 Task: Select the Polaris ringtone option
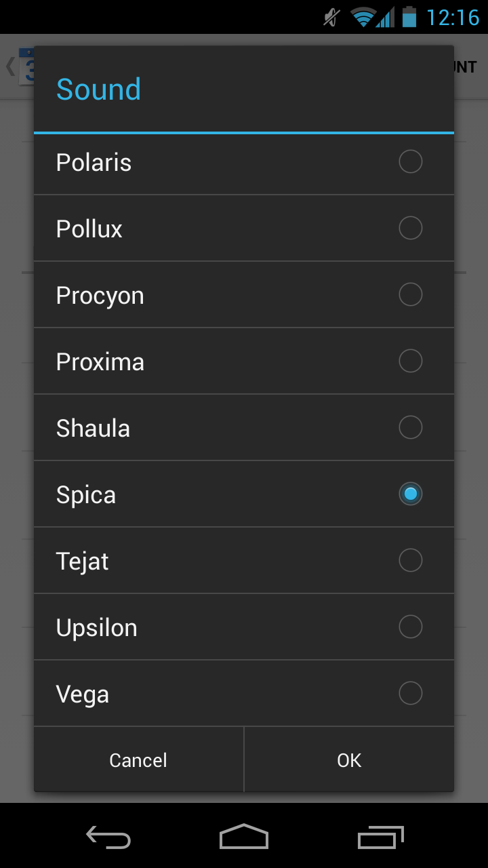tap(244, 161)
